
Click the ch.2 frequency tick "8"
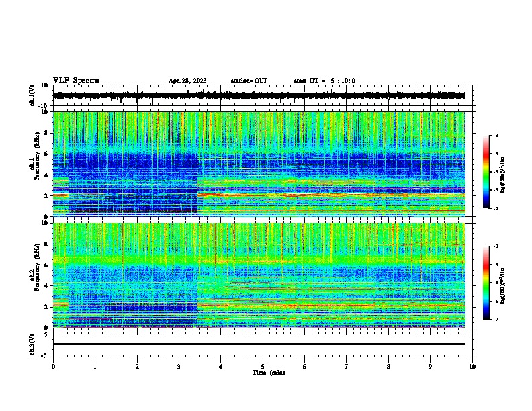pyautogui.click(x=46, y=244)
